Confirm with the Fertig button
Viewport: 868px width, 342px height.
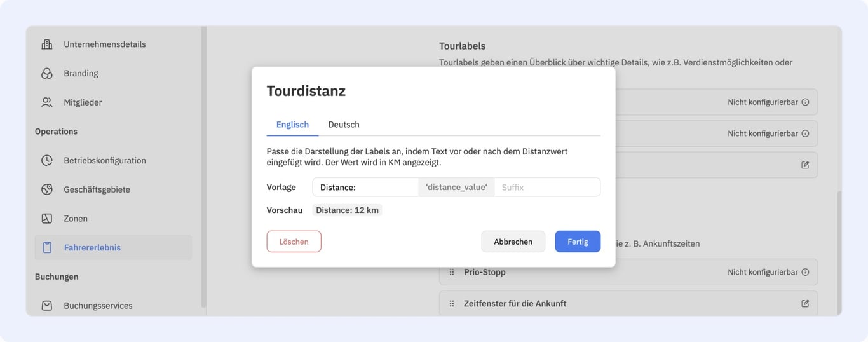[578, 242]
